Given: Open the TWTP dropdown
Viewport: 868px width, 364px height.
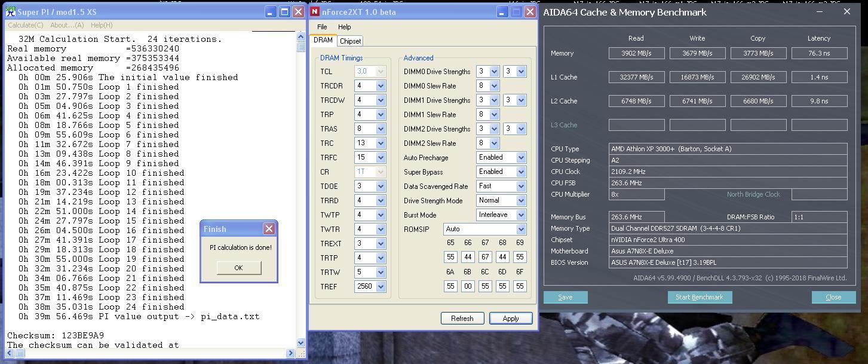Looking at the screenshot, I should click(x=381, y=215).
